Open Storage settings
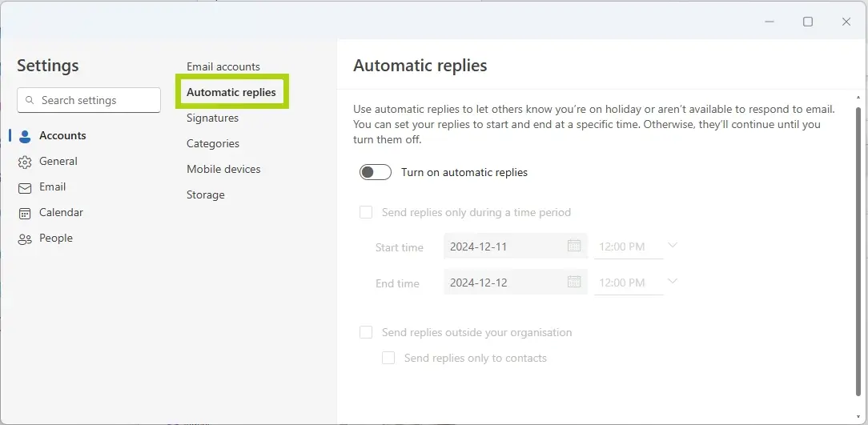The image size is (868, 425). point(206,194)
